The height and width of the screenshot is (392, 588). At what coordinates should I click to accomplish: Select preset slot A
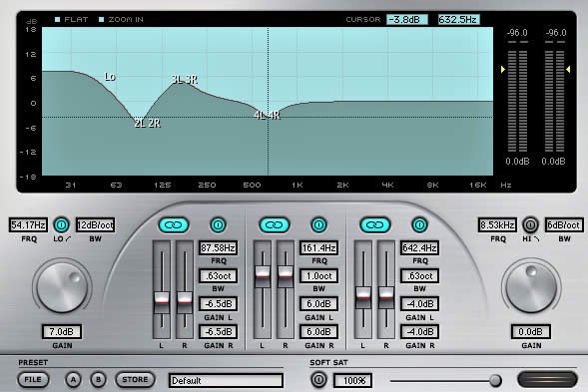[x=73, y=380]
